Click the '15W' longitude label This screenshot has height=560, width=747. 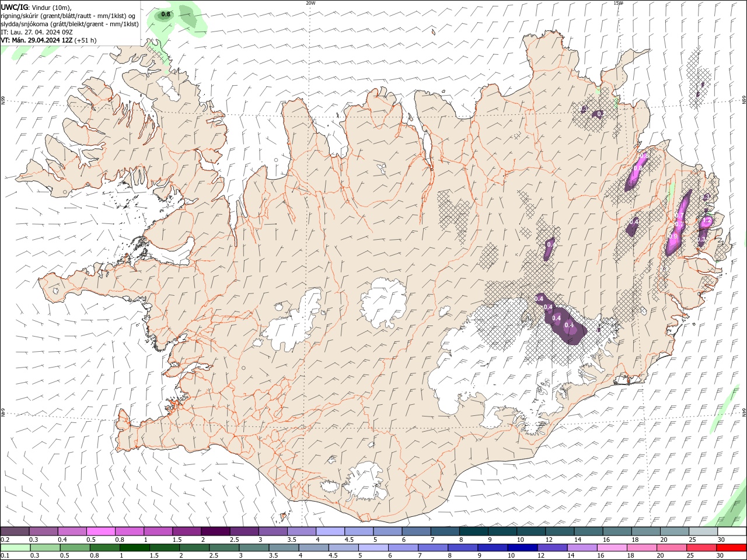point(618,3)
